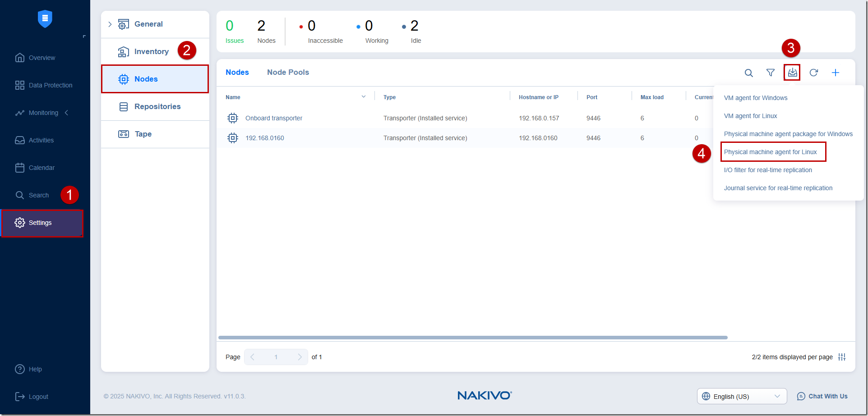The width and height of the screenshot is (868, 416).
Task: Click the Working nodes counter
Action: pos(372,31)
